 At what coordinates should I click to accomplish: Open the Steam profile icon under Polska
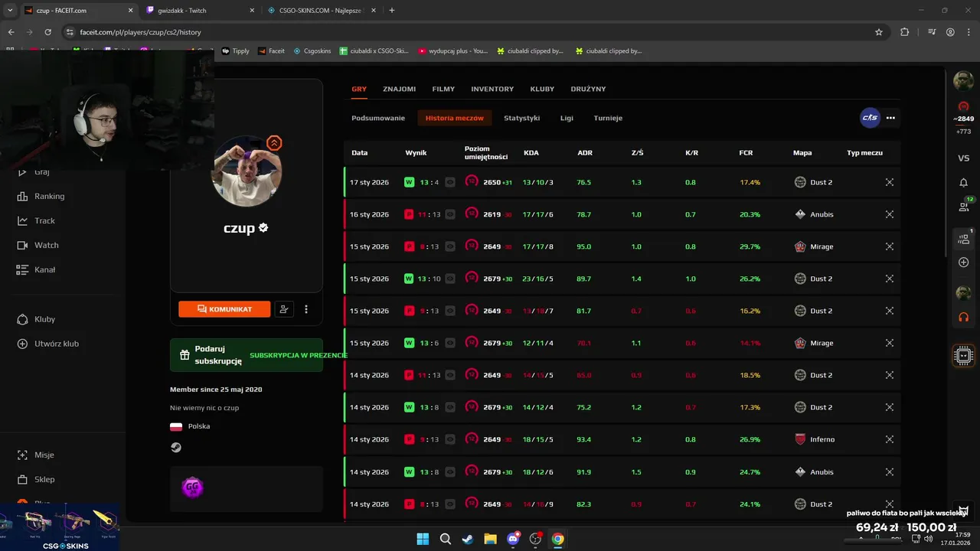tap(176, 448)
